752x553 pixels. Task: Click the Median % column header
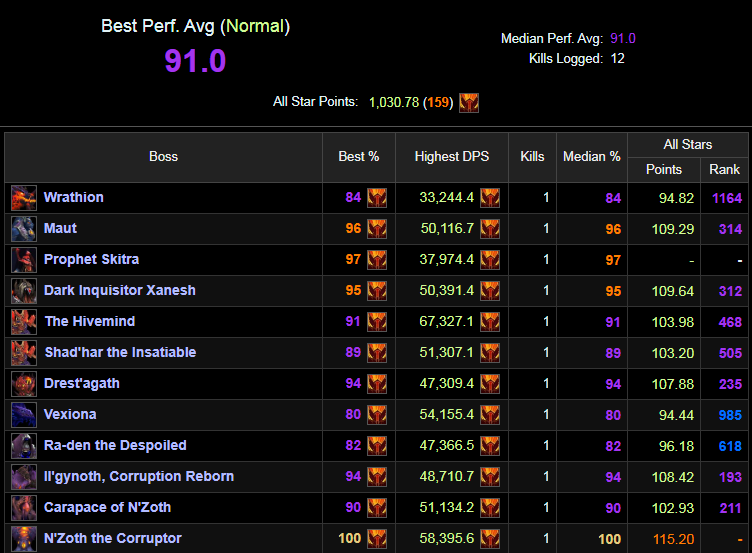tap(591, 157)
